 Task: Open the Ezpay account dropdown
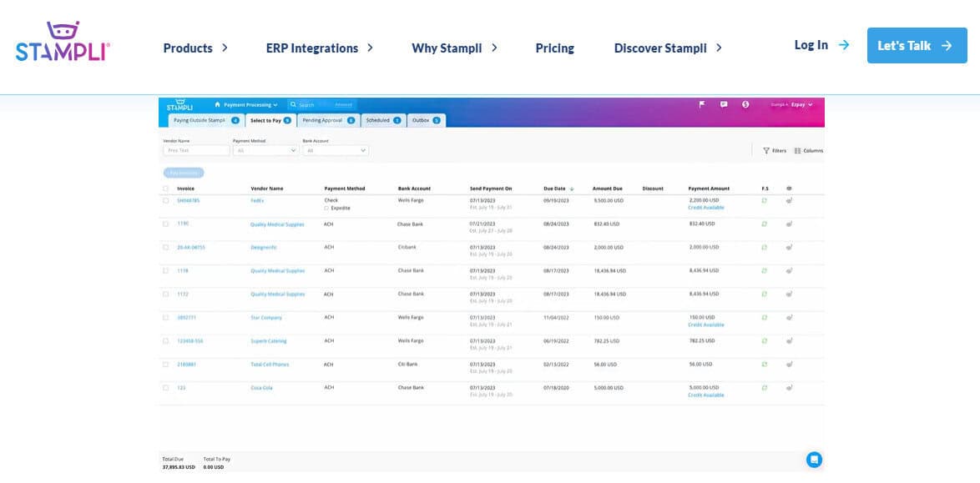tap(801, 104)
